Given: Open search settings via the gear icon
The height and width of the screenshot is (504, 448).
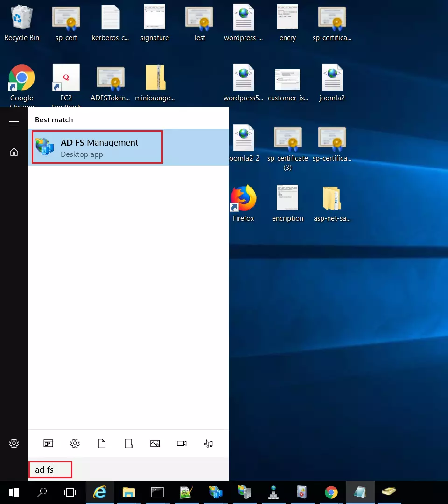Looking at the screenshot, I should 14,443.
